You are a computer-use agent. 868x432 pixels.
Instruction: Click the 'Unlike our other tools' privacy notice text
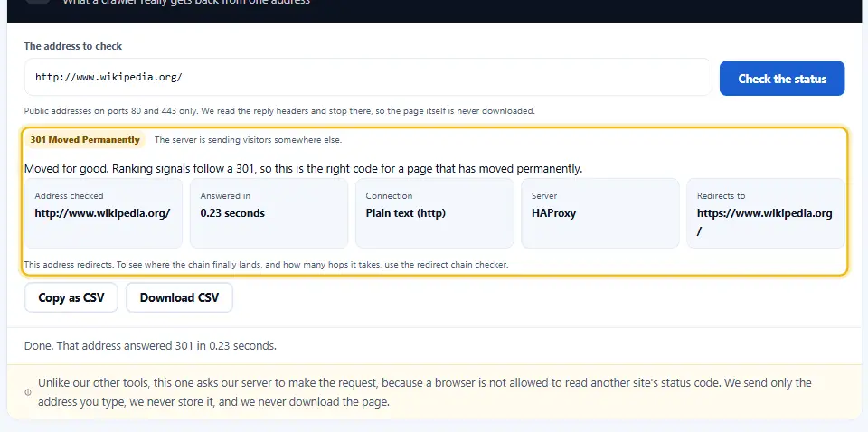425,392
